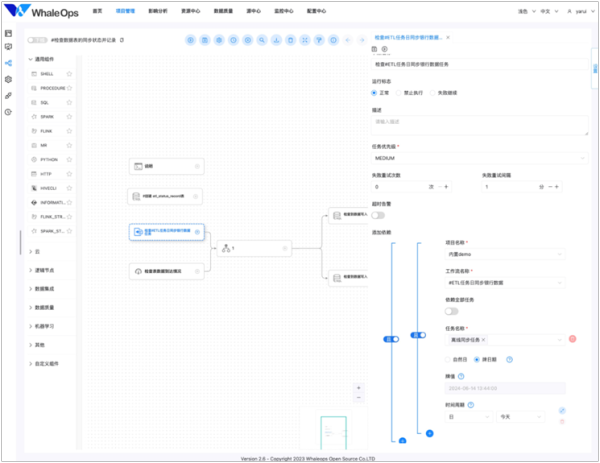Click the canvas zoom in plus button
This screenshot has width=600, height=463.
click(x=358, y=387)
